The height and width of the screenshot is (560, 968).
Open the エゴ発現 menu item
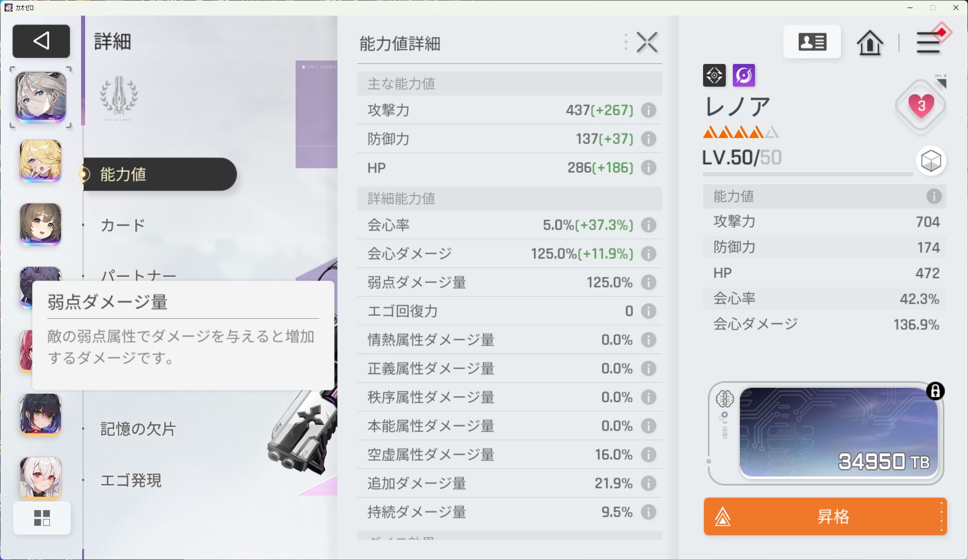tap(131, 480)
